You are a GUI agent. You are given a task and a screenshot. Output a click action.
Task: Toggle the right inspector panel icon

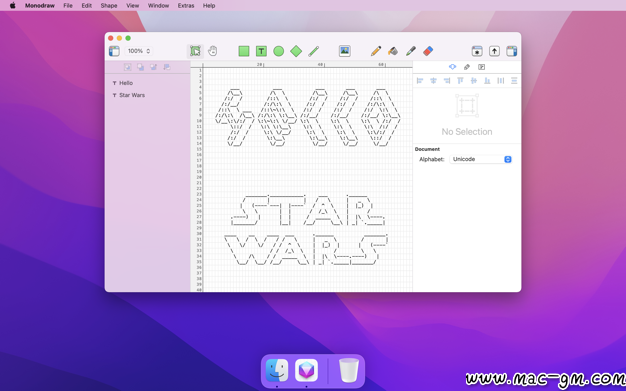512,51
